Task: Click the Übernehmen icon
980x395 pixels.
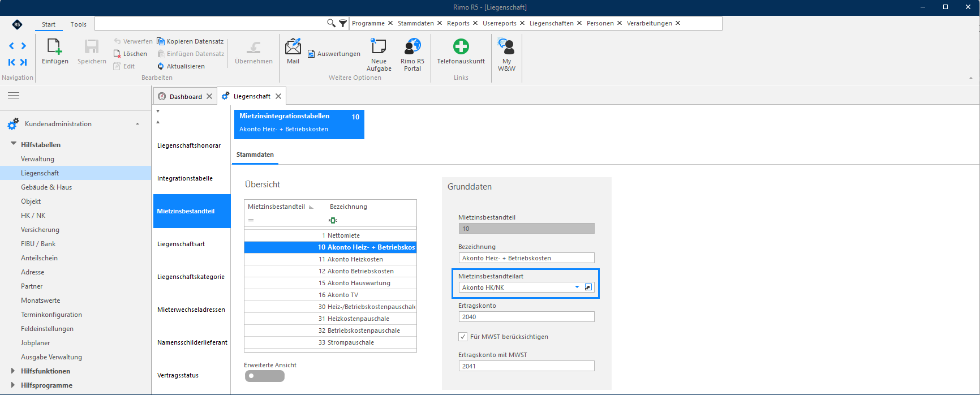Action: pos(254,47)
